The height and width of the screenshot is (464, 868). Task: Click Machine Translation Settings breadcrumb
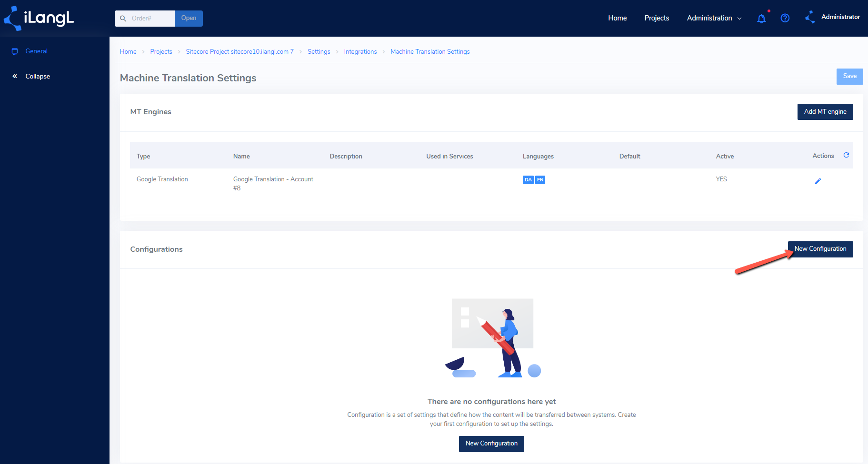430,52
